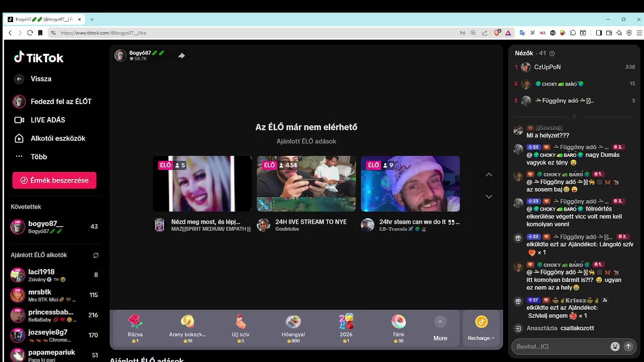Screen dimensions: 644x362
Task: Click the translate extension icon
Action: (x=522, y=33)
